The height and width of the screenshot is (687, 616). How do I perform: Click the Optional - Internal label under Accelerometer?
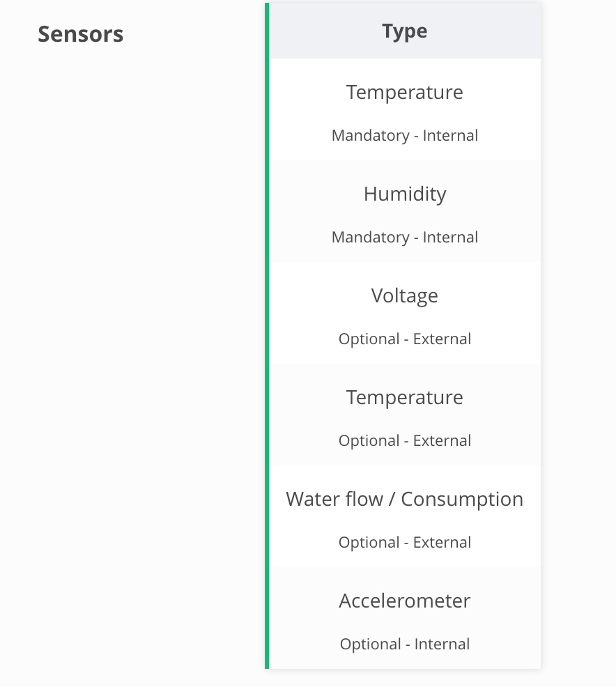pos(405,644)
